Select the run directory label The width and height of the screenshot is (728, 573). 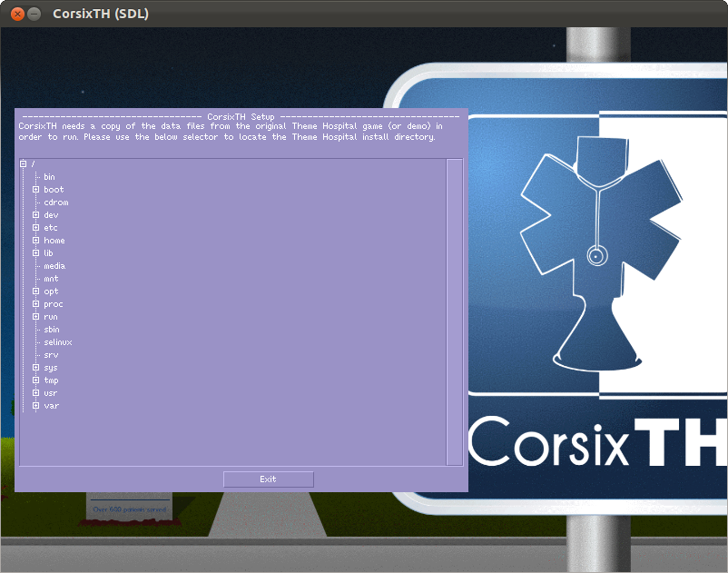pos(51,317)
